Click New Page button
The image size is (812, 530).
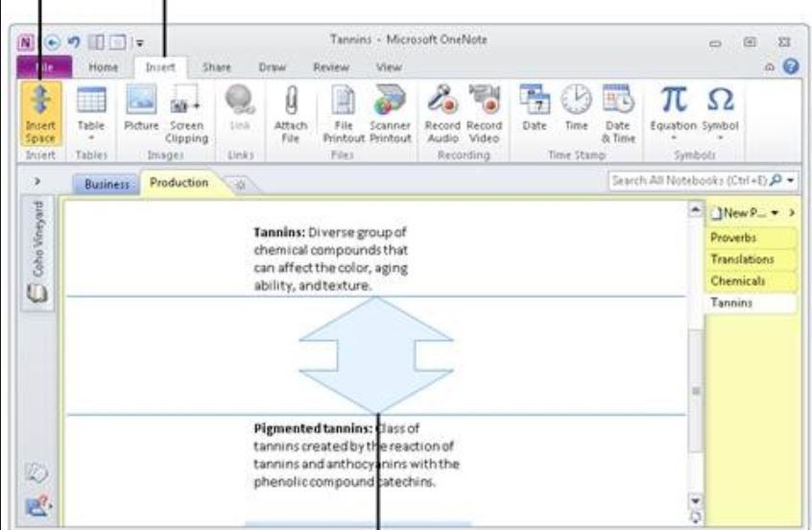click(x=738, y=213)
